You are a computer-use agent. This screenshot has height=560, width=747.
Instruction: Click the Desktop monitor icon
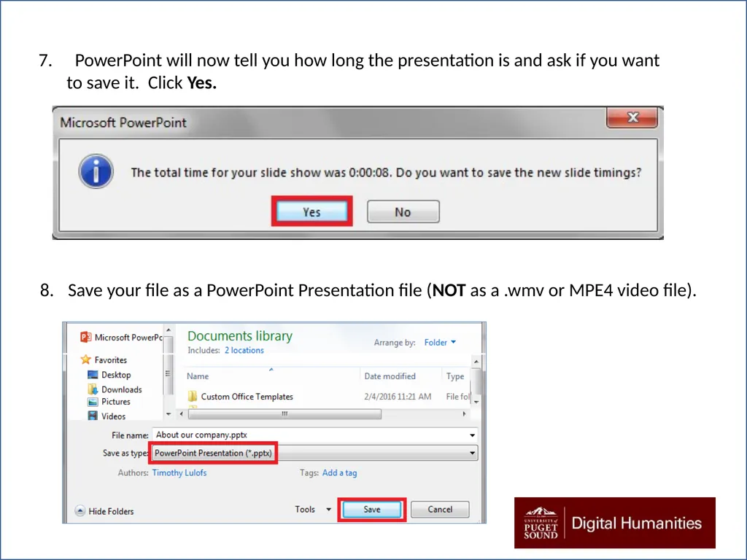93,375
